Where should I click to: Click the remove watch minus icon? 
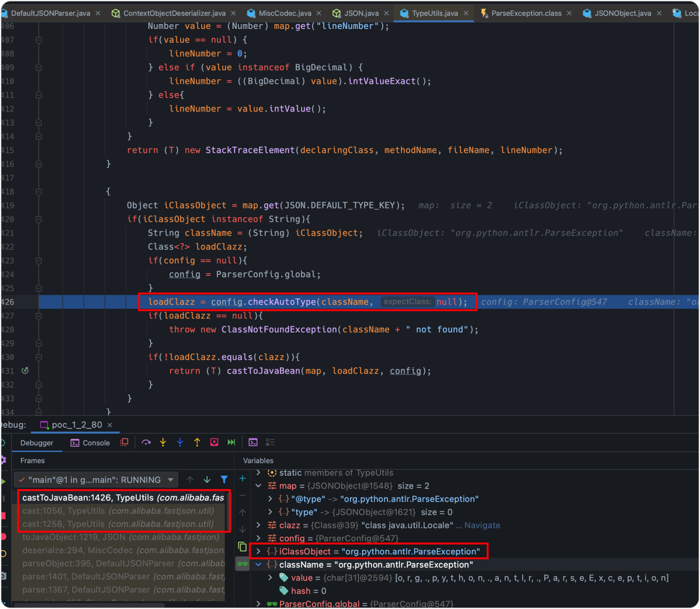(x=243, y=495)
